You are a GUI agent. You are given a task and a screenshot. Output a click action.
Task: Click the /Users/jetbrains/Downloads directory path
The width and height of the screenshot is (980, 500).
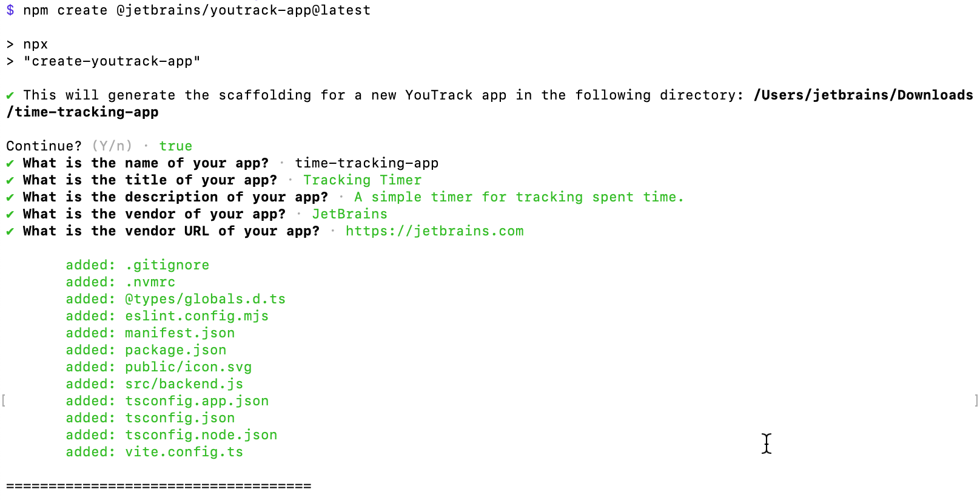(863, 95)
